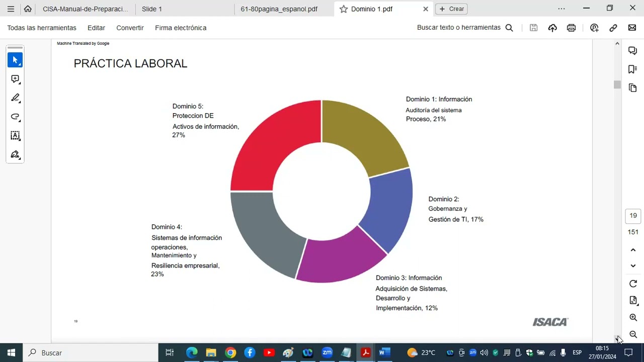Click the "Gestión de TI, 17%" label

point(456,219)
